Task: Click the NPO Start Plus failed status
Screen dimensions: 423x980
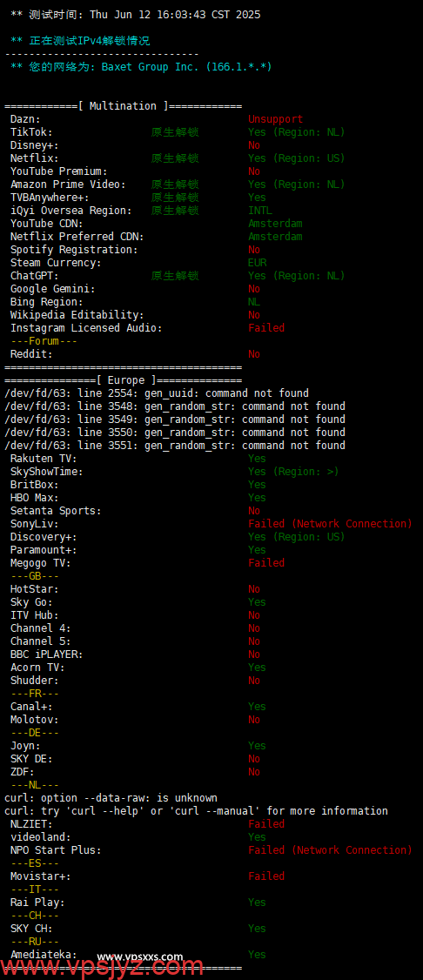Action: coord(331,850)
